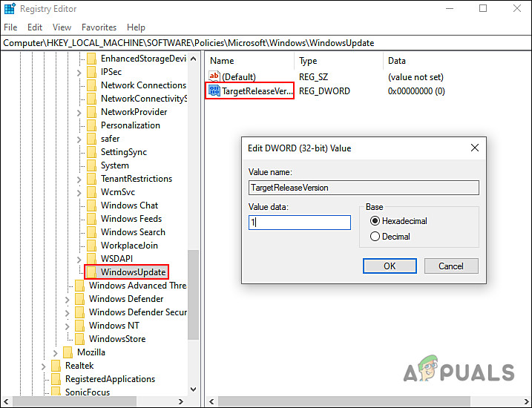
Task: Click the Windows Feeds folder icon
Action: point(91,219)
